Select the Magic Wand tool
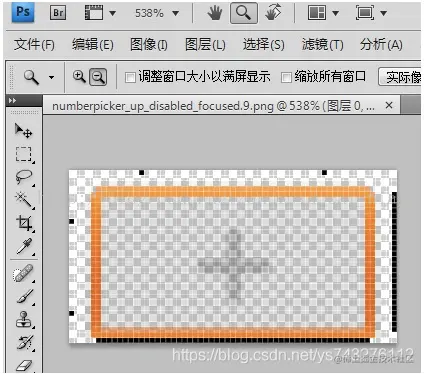 point(24,200)
